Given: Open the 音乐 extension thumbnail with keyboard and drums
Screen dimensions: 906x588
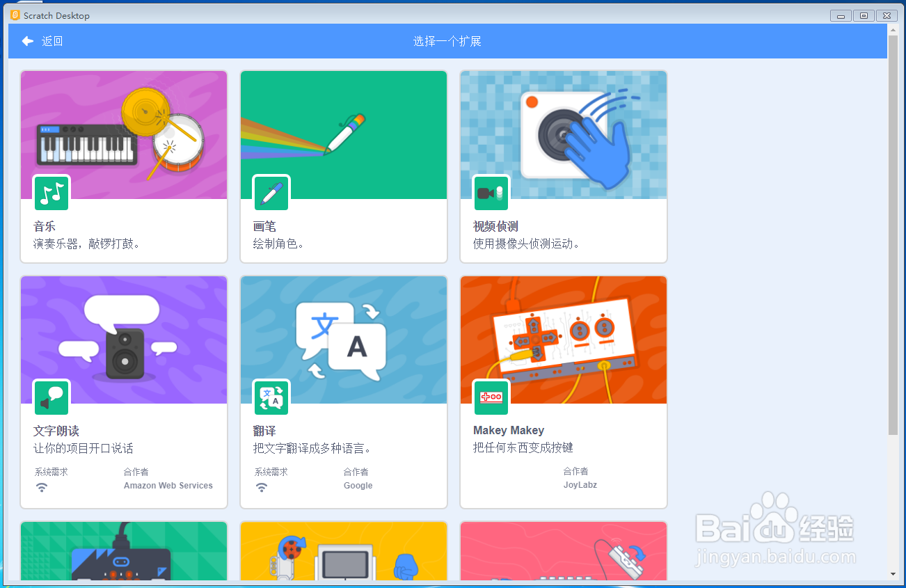Looking at the screenshot, I should 124,135.
